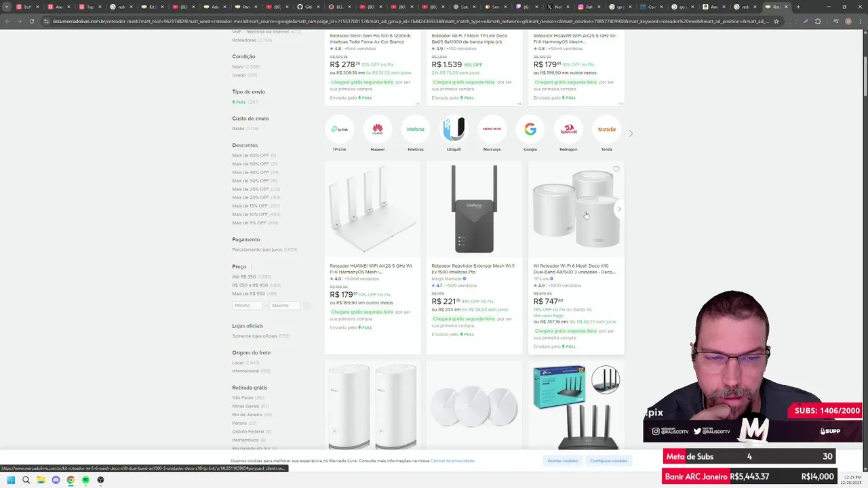
Task: Click the TP-Link router box product image
Action: click(x=576, y=407)
